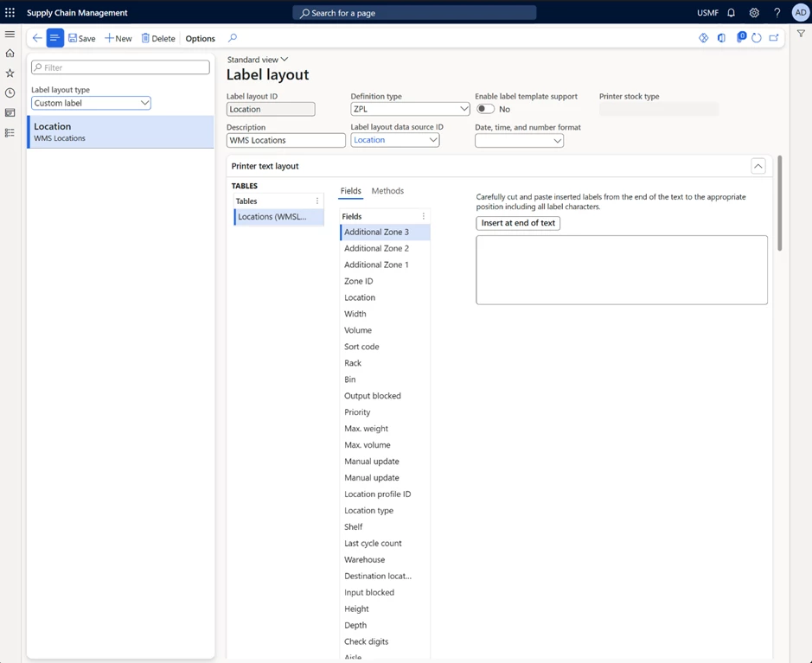The height and width of the screenshot is (663, 812).
Task: Switch to the Methods tab
Action: [387, 191]
